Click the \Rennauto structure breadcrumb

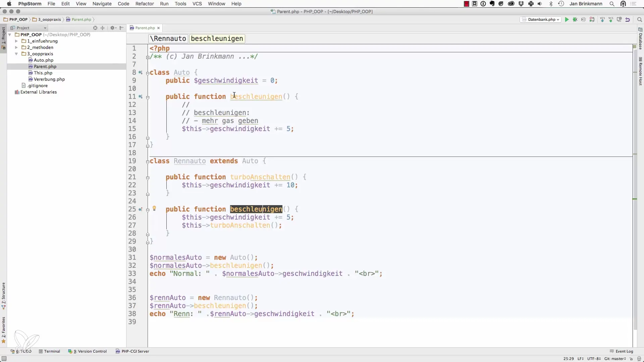pyautogui.click(x=168, y=39)
